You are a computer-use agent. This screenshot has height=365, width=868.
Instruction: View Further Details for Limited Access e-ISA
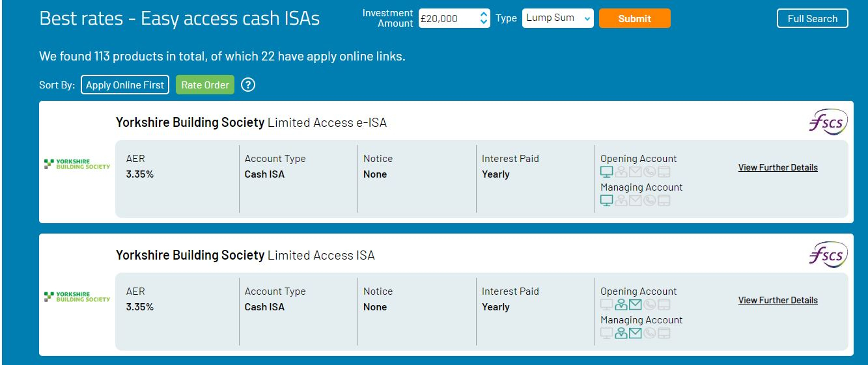[778, 168]
